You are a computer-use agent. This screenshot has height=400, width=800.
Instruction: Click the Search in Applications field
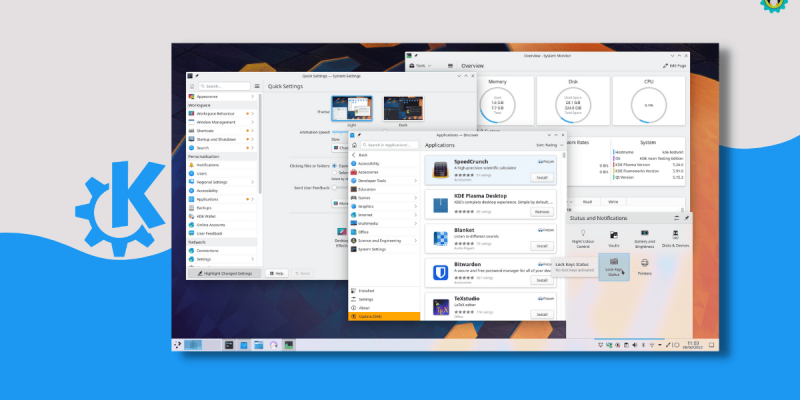(389, 145)
